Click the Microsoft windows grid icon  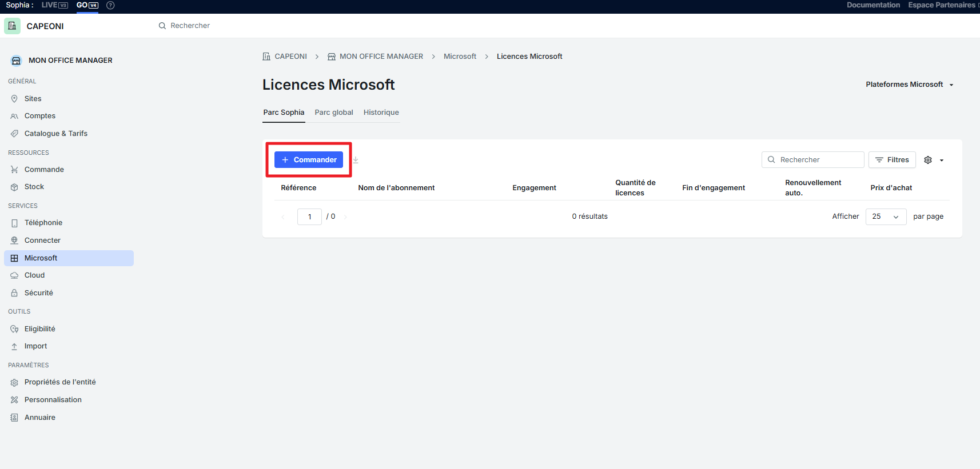pyautogui.click(x=14, y=258)
